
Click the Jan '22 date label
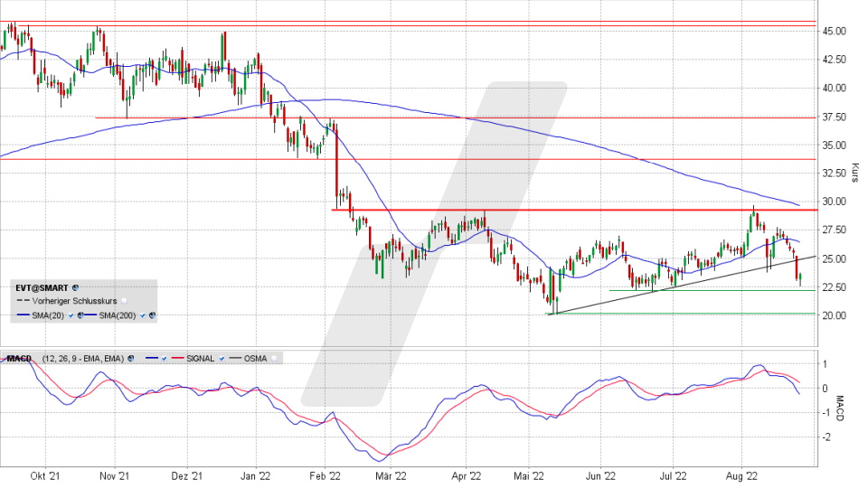256,476
